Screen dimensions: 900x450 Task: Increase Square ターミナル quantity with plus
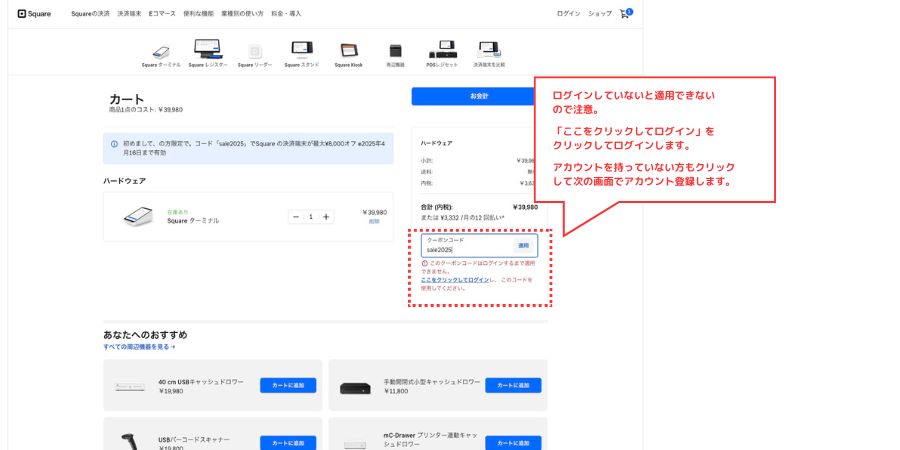tap(326, 216)
